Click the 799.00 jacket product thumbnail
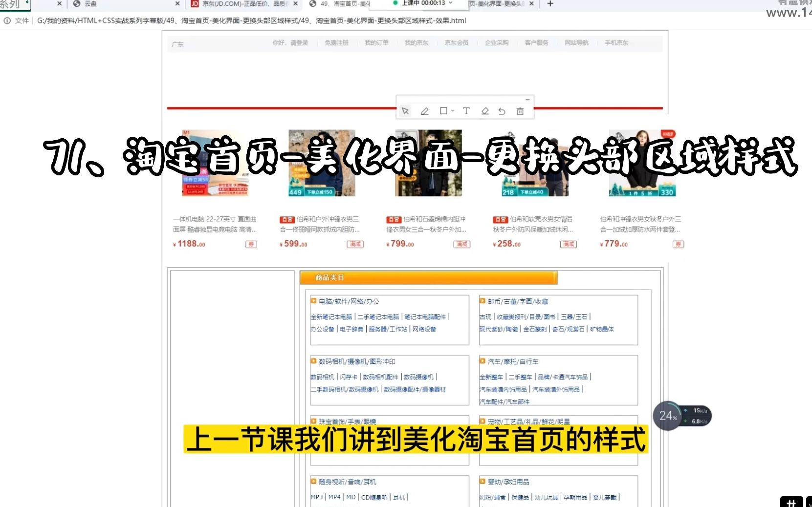The image size is (812, 507). click(x=428, y=163)
